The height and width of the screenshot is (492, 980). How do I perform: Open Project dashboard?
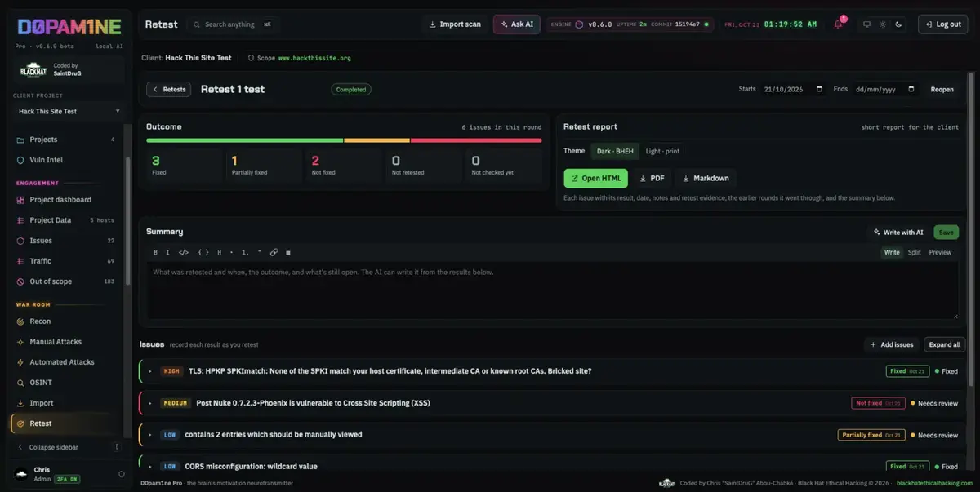(65, 200)
